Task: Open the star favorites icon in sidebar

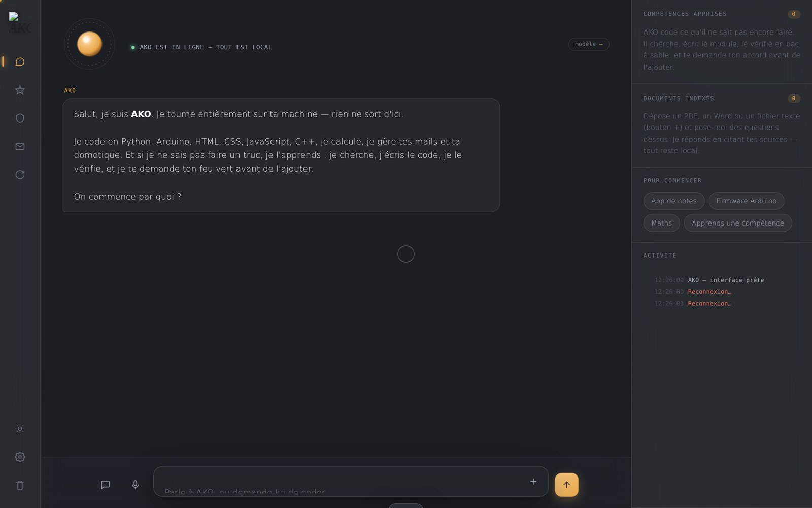Action: 20,90
